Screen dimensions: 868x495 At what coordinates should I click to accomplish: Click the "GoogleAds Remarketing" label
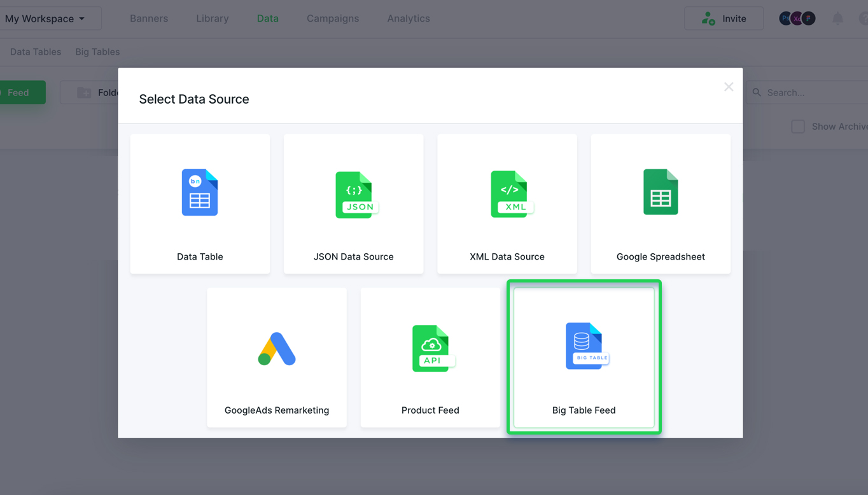point(277,410)
